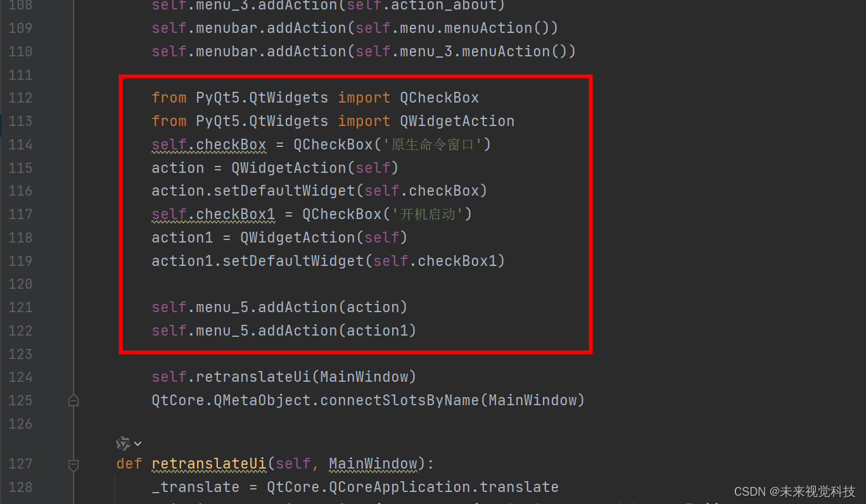Image resolution: width=866 pixels, height=504 pixels.
Task: Click 'connectSlotsByName' on line 125
Action: point(399,400)
